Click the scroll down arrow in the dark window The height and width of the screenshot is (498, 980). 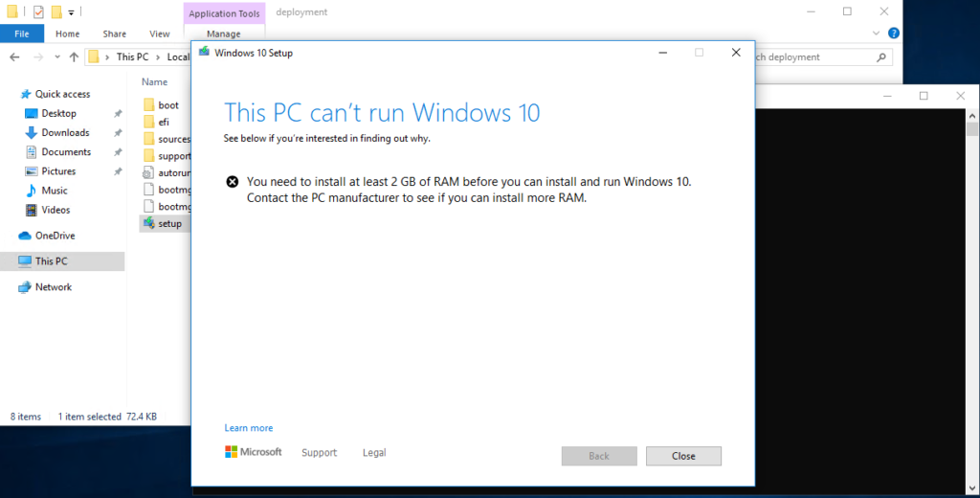click(x=972, y=488)
